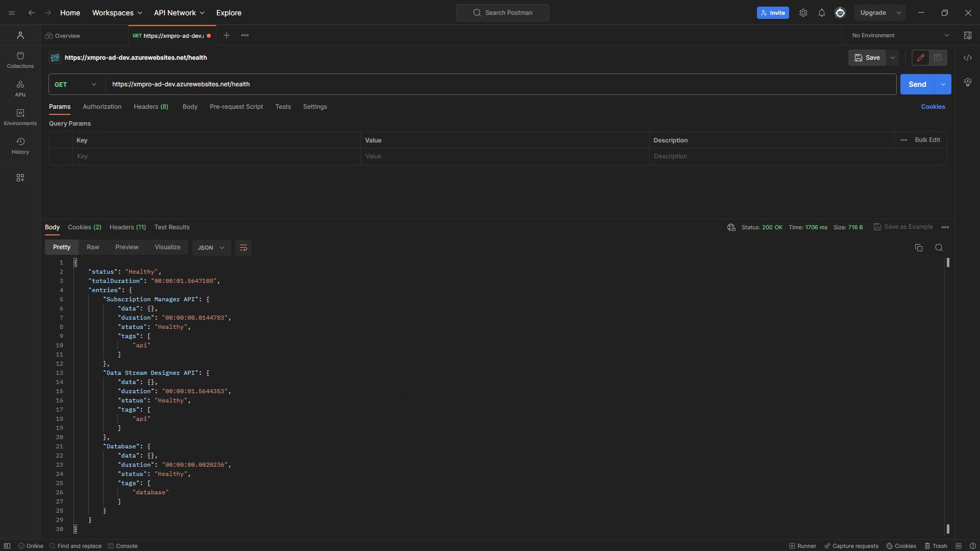Click the Save button

point(867,58)
